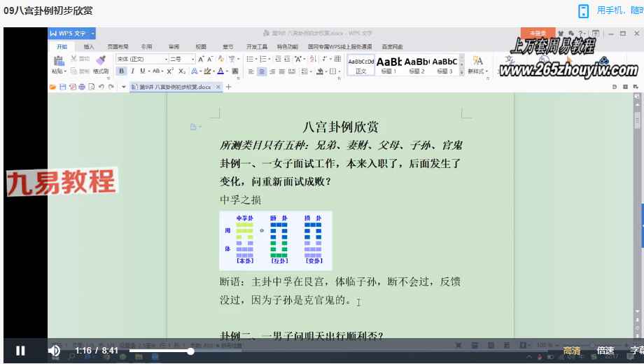Viewport: 644px width, 364px height.
Task: Mute the video player volume
Action: [x=54, y=351]
